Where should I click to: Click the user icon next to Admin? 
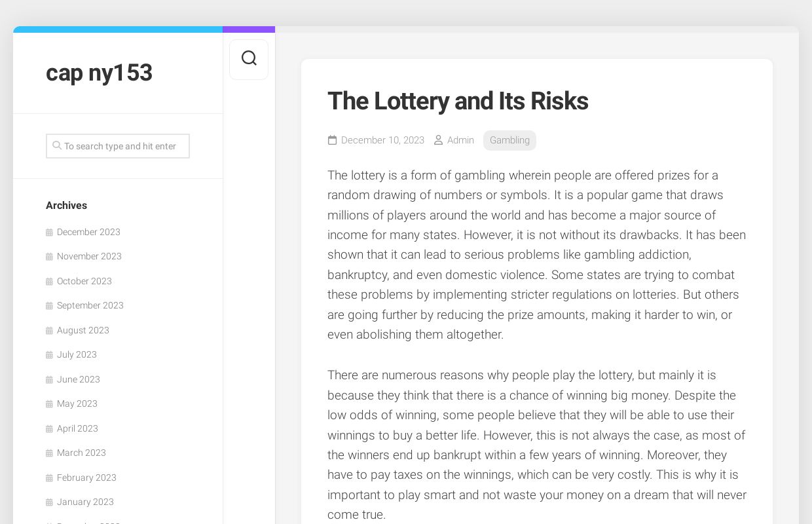point(438,140)
